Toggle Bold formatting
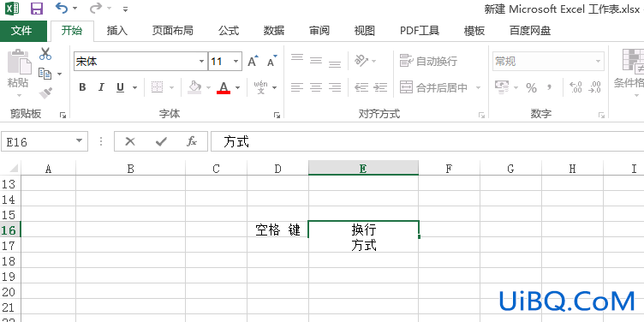Image resolution: width=644 pixels, height=322 pixels. pos(82,87)
